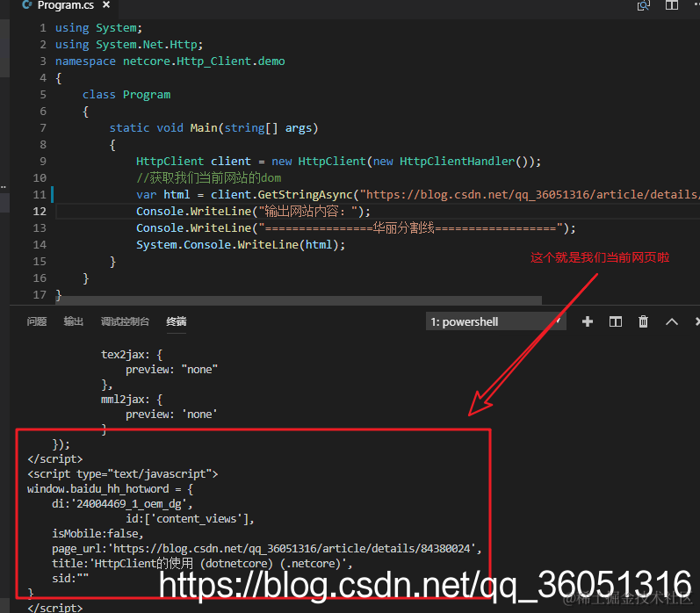The height and width of the screenshot is (613, 700).
Task: Kill terminal with the trash icon
Action: [x=643, y=321]
